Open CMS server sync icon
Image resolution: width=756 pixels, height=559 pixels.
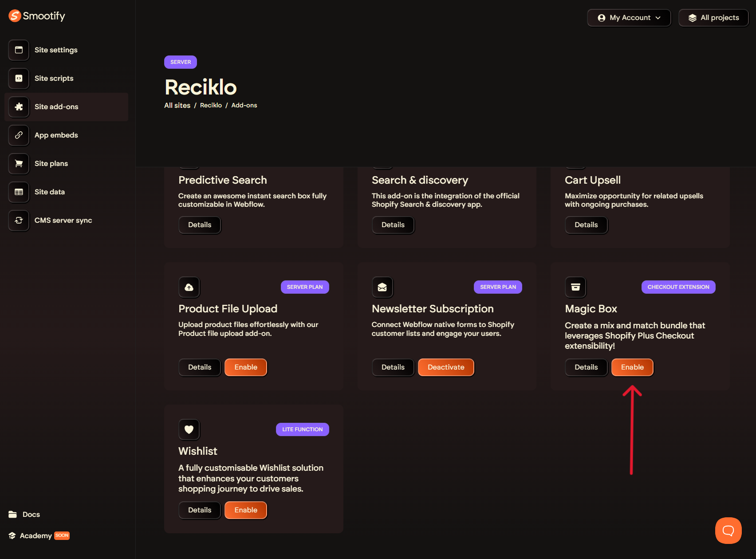[x=19, y=220]
